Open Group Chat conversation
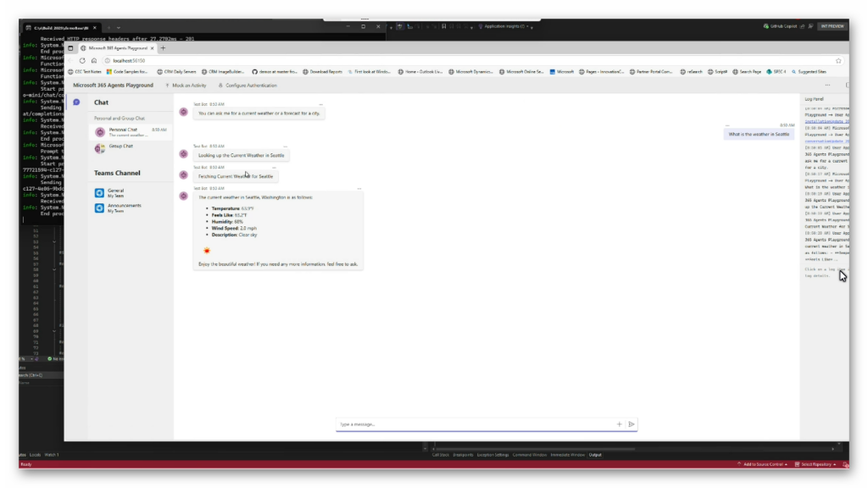This screenshot has width=868, height=488. coord(131,147)
